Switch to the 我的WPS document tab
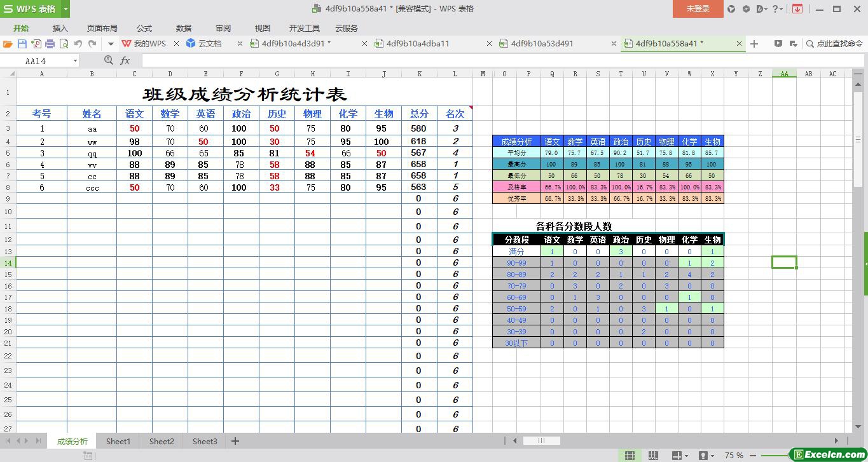 coord(144,44)
